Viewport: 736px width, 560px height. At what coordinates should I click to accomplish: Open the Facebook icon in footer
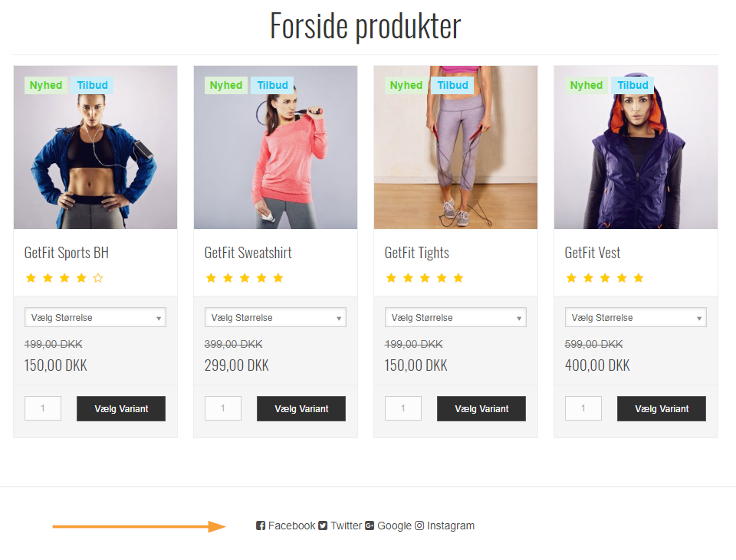pyautogui.click(x=261, y=526)
